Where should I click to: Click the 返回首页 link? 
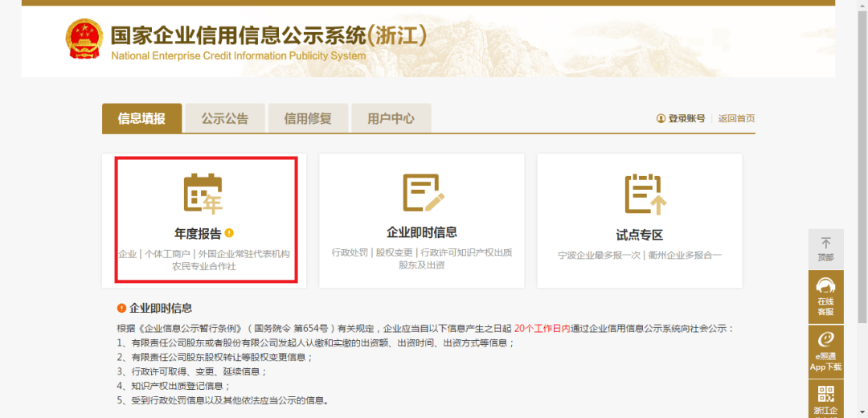tap(736, 118)
